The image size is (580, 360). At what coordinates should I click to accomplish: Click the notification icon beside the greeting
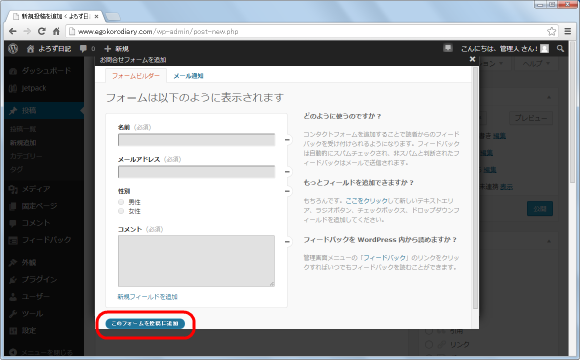click(448, 48)
